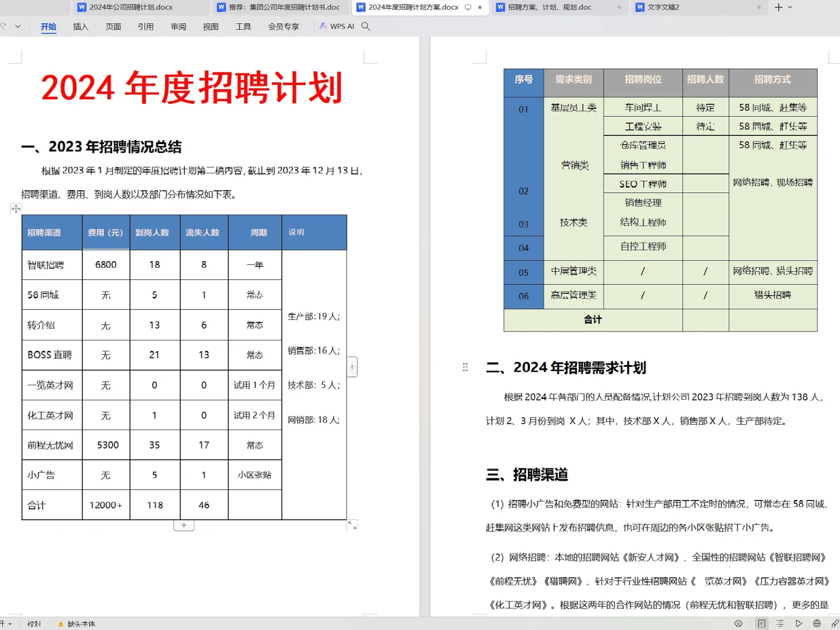This screenshot has width=840, height=630.
Task: Click heading 二、2024 年招聘需求计划
Action: pos(566,367)
